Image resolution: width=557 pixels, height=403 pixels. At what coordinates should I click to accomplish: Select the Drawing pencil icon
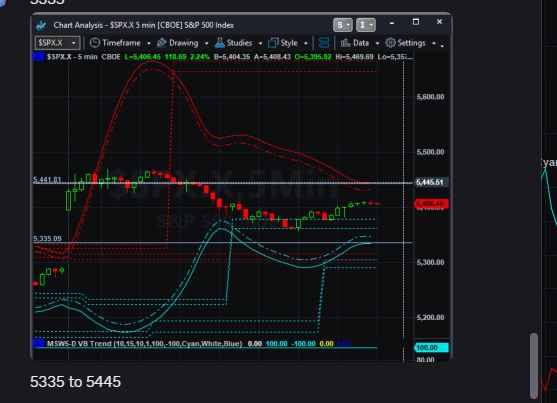[162, 43]
